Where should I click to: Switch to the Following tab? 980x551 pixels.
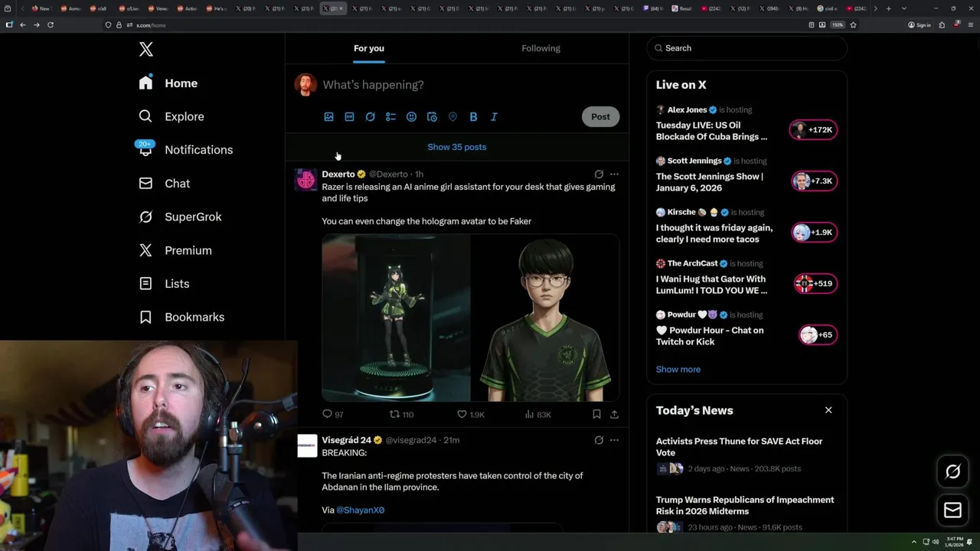541,48
